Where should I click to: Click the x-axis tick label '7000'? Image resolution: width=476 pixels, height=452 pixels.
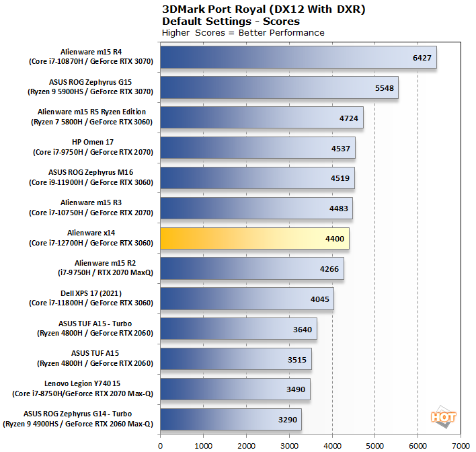[x=461, y=446]
